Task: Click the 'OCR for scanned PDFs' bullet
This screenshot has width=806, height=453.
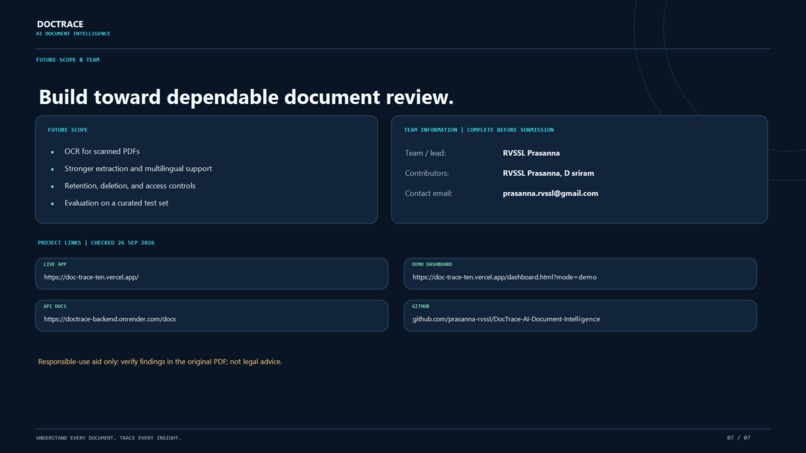Action: tap(102, 152)
